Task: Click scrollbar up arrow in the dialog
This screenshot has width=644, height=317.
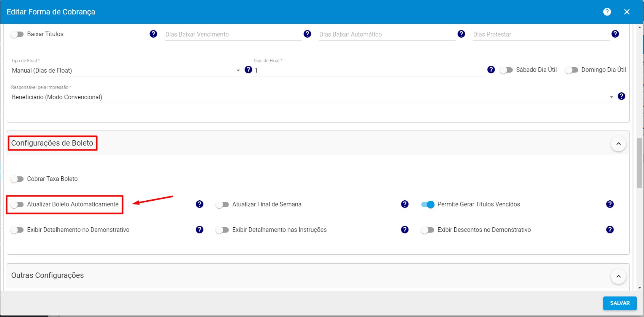Action: pos(640,27)
